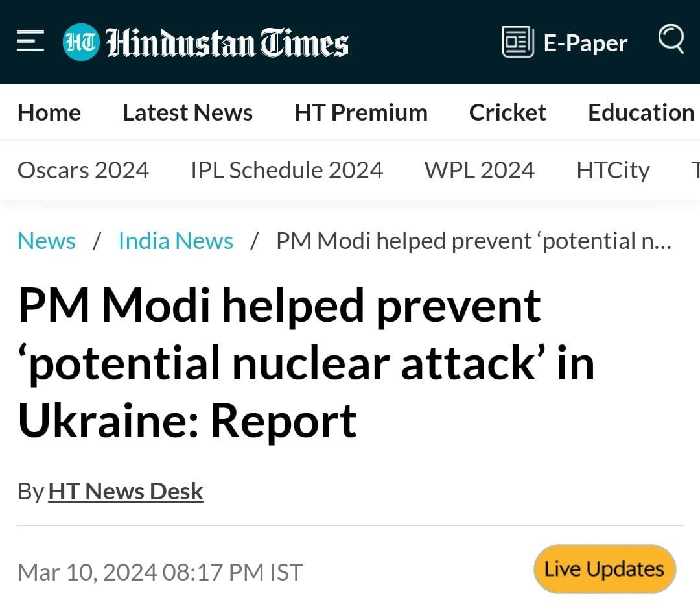
Task: Click the HT round logo icon
Action: 81,42
